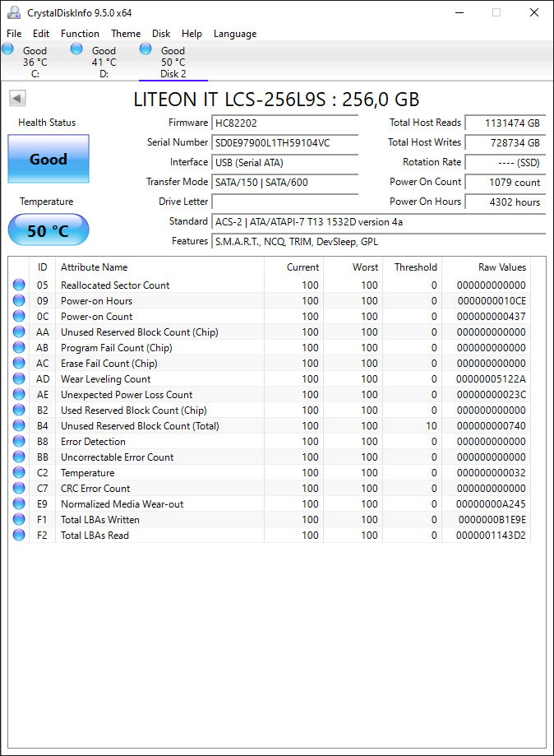The image size is (554, 756).
Task: Open the Theme menu
Action: click(x=126, y=34)
